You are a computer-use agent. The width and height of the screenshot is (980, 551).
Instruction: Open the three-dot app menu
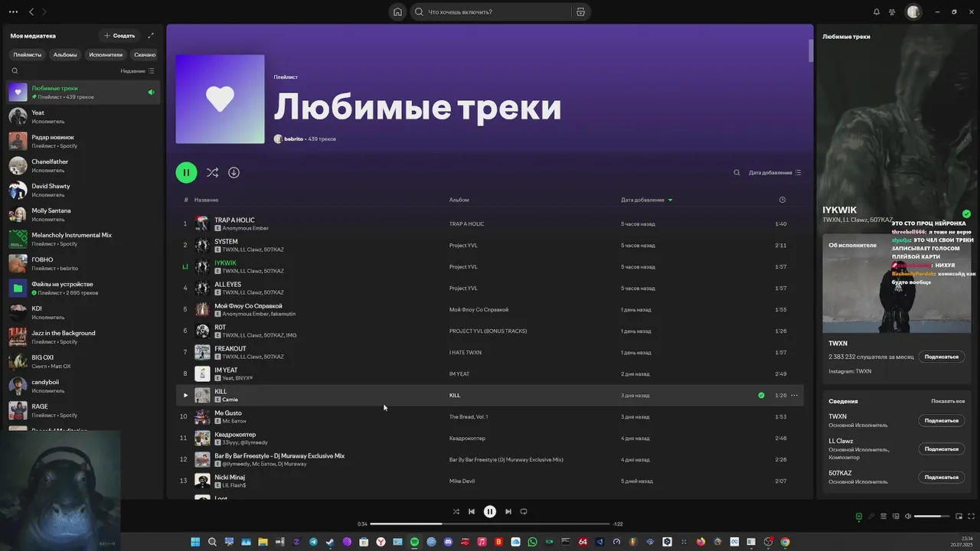tap(13, 11)
